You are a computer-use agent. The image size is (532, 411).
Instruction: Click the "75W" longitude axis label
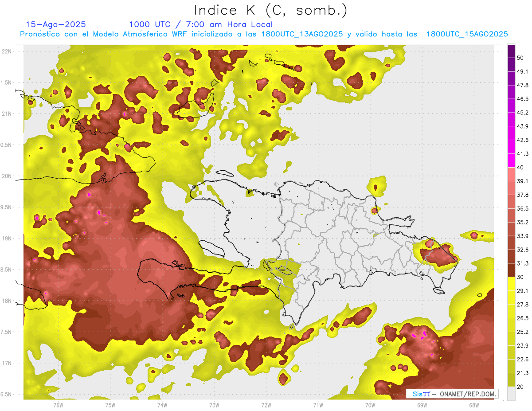[110, 405]
